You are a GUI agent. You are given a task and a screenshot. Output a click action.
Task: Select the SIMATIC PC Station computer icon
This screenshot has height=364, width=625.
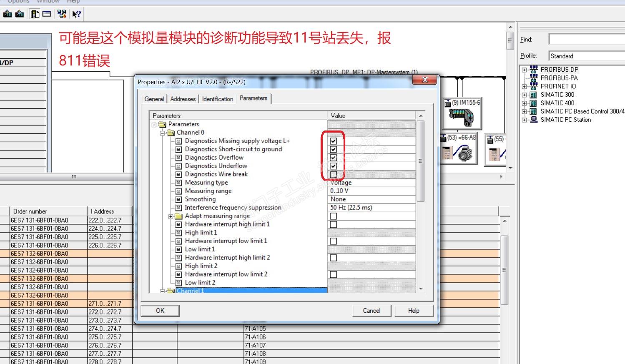click(534, 120)
